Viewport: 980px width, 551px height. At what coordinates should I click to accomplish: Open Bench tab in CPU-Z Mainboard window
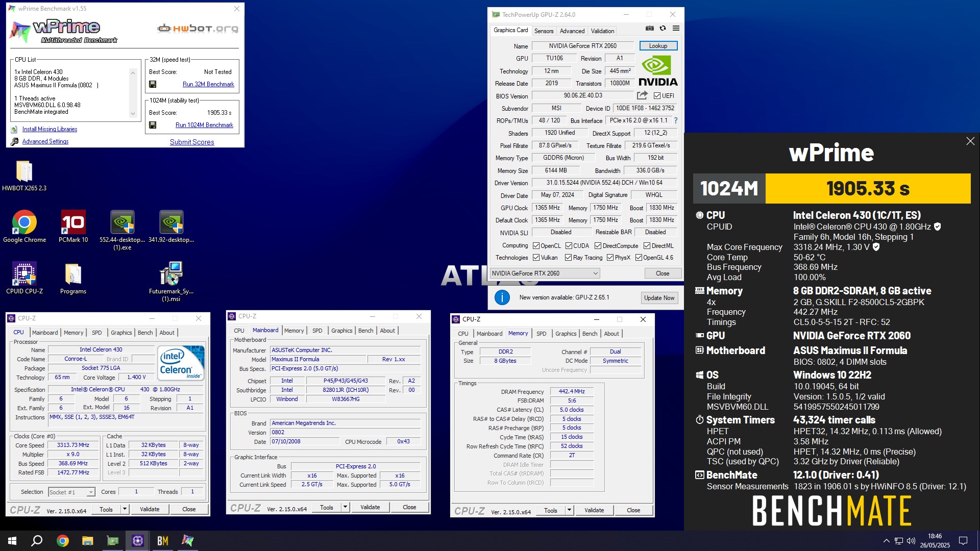tap(365, 331)
